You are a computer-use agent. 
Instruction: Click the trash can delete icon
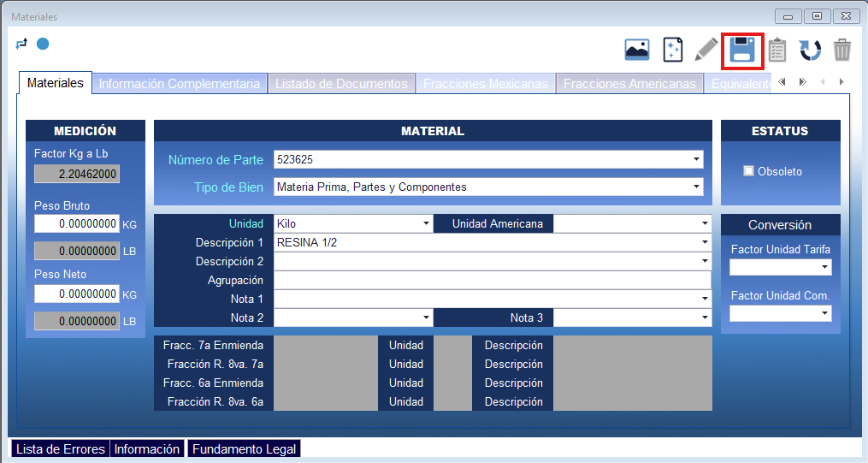(x=842, y=50)
